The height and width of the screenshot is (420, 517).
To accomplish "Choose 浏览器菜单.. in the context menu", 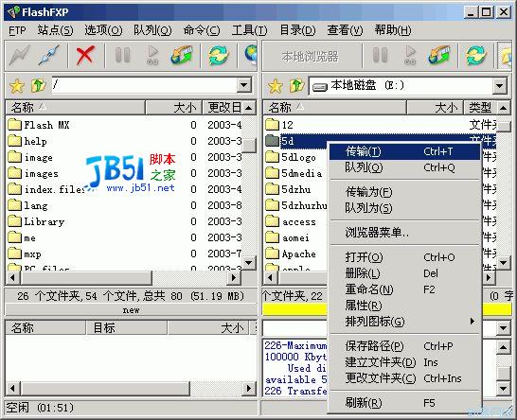I will pyautogui.click(x=404, y=233).
